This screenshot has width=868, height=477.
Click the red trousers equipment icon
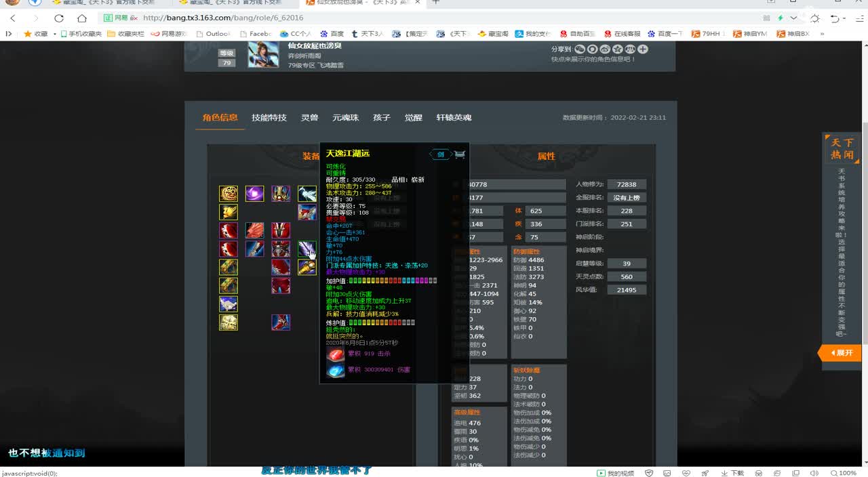click(281, 285)
